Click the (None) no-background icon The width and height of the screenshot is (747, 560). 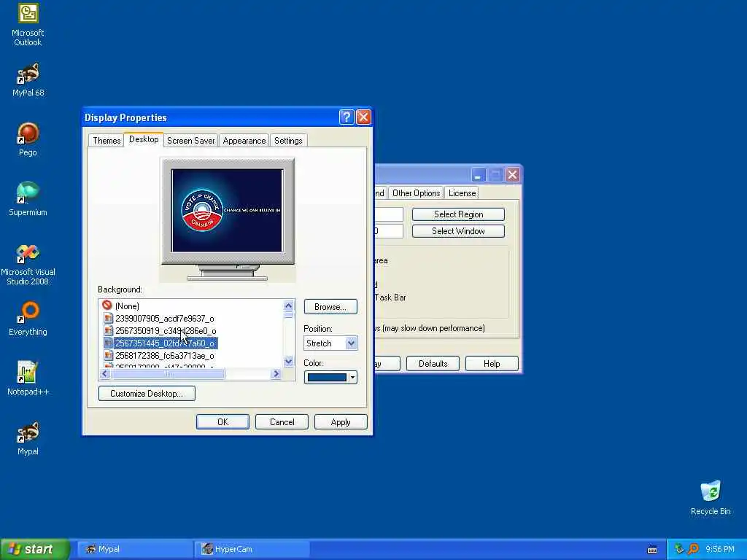[107, 306]
